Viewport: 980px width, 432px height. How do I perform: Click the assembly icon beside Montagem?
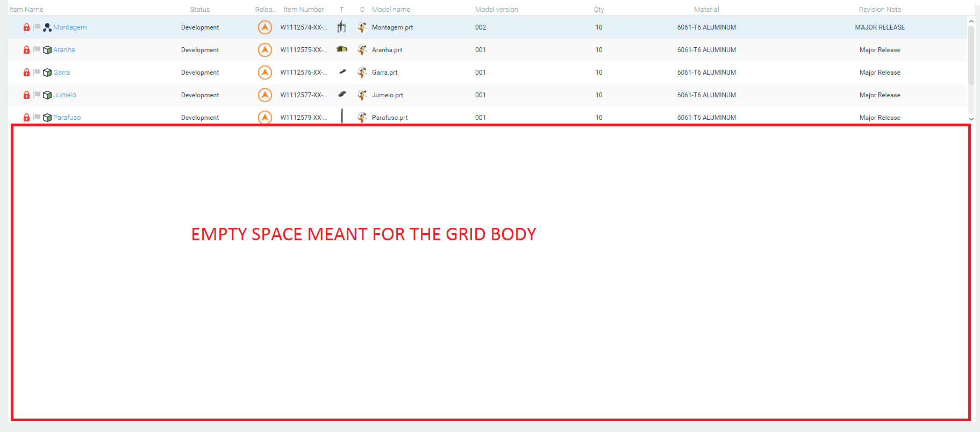(47, 27)
